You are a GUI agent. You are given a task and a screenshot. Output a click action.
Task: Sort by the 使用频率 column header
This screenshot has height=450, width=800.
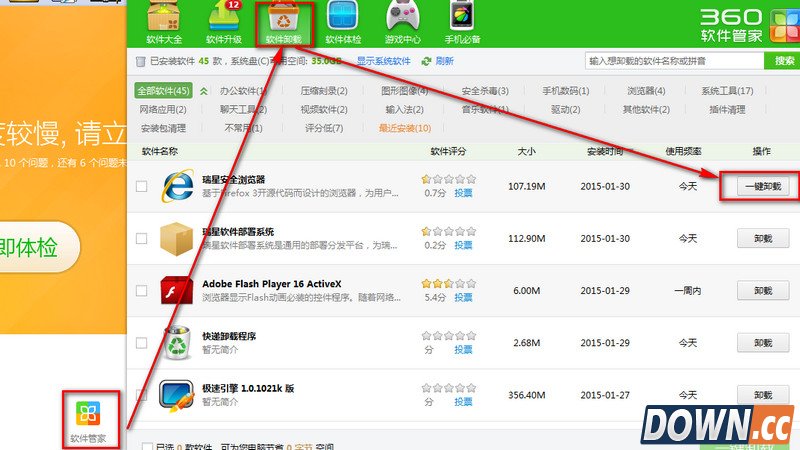684,152
